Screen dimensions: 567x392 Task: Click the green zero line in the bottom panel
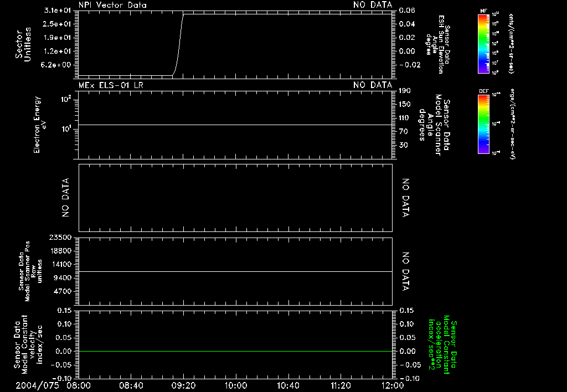pos(235,351)
